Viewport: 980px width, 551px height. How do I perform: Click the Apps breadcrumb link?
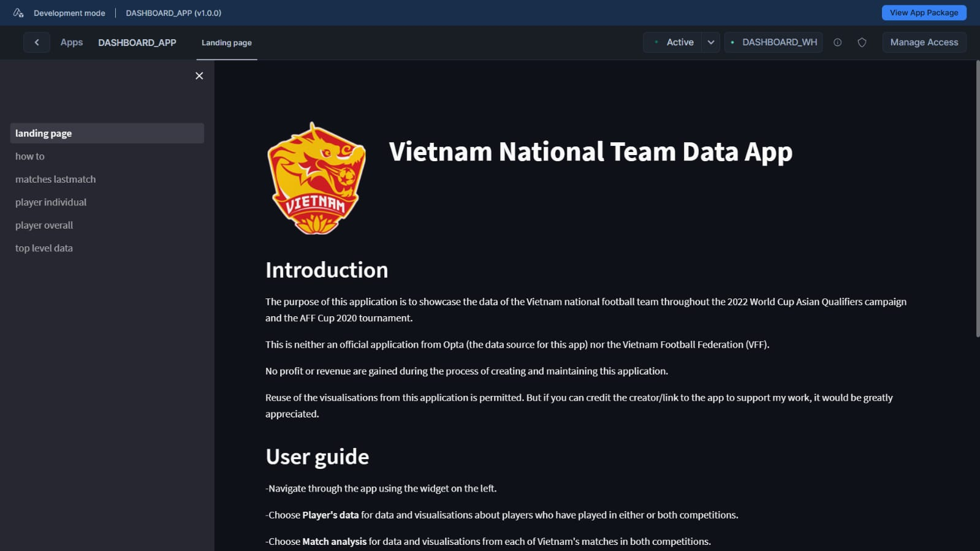[x=71, y=42]
